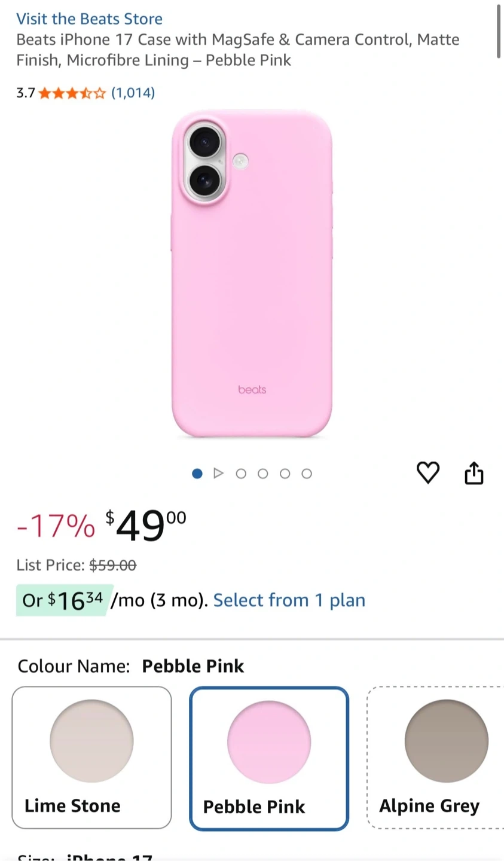504x861 pixels.
Task: Click the page scrollbar
Action: (499, 31)
